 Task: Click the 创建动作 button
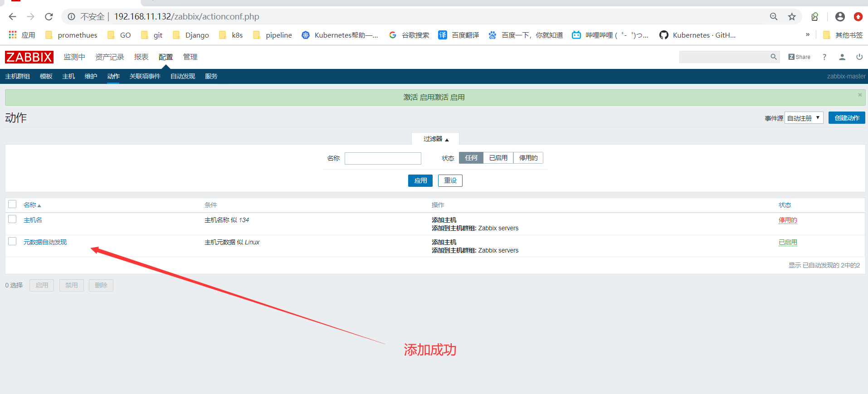click(847, 118)
